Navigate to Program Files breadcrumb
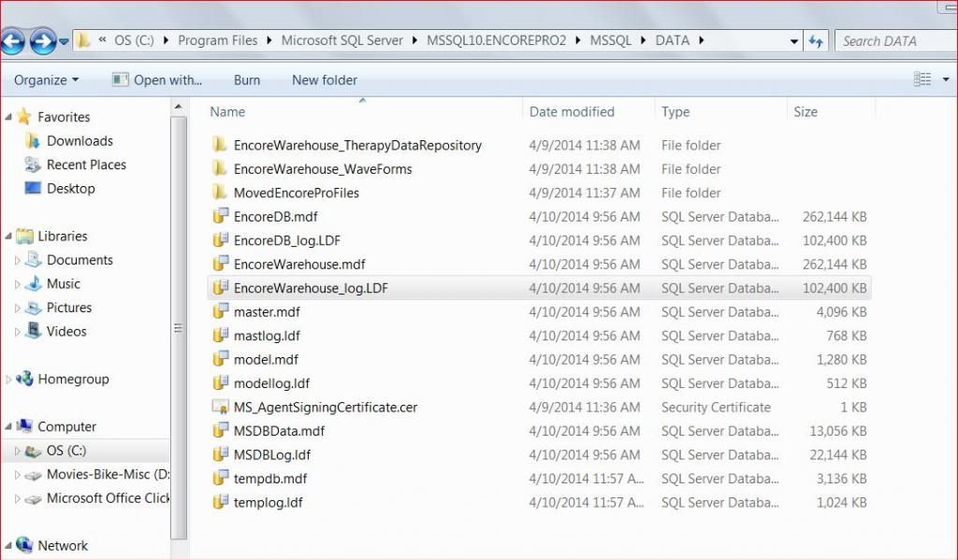Image resolution: width=958 pixels, height=560 pixels. (217, 41)
